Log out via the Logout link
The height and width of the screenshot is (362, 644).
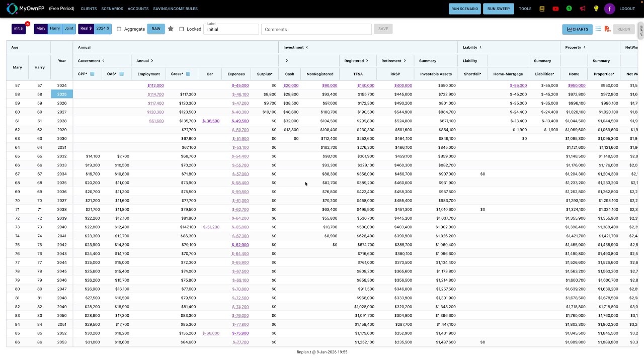(627, 9)
